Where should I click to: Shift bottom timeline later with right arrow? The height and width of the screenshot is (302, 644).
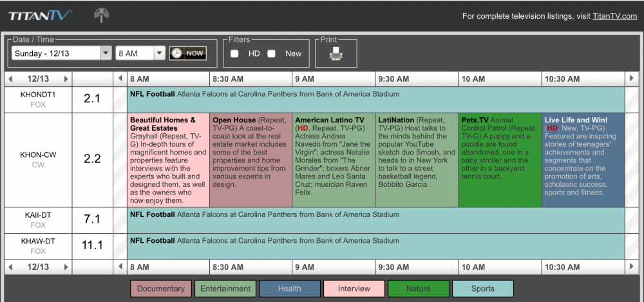pos(632,267)
